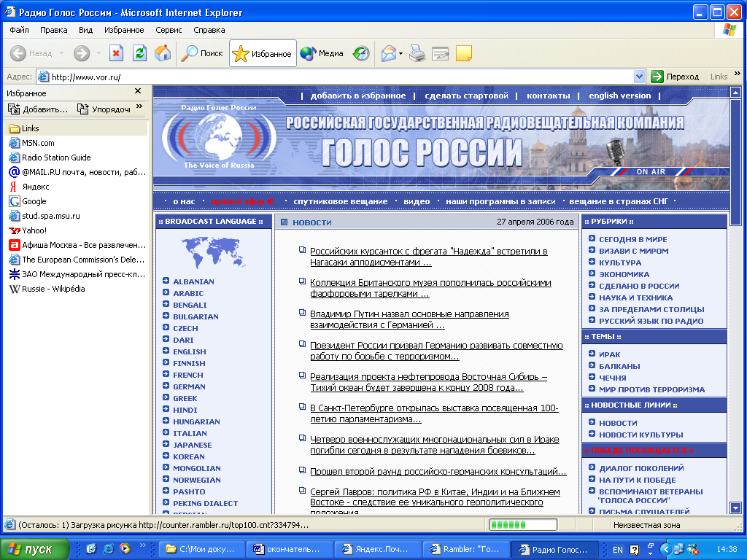
Task: Print the page with the printer icon
Action: (417, 53)
